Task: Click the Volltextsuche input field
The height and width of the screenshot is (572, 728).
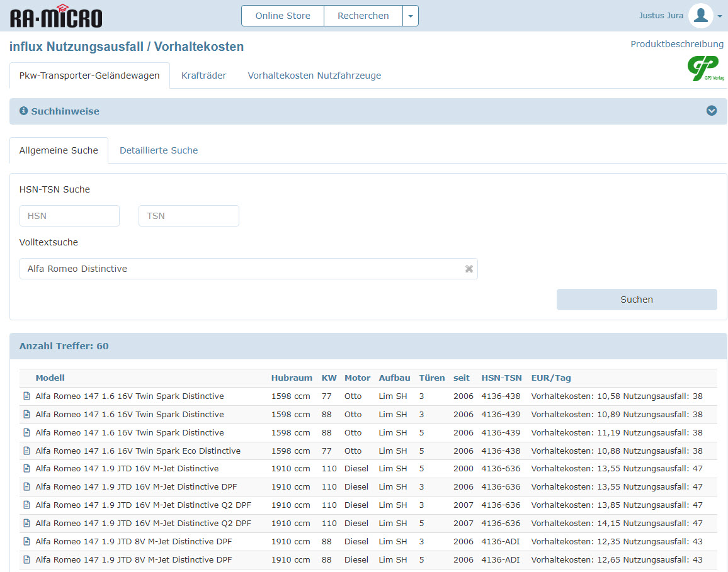Action: pyautogui.click(x=248, y=269)
